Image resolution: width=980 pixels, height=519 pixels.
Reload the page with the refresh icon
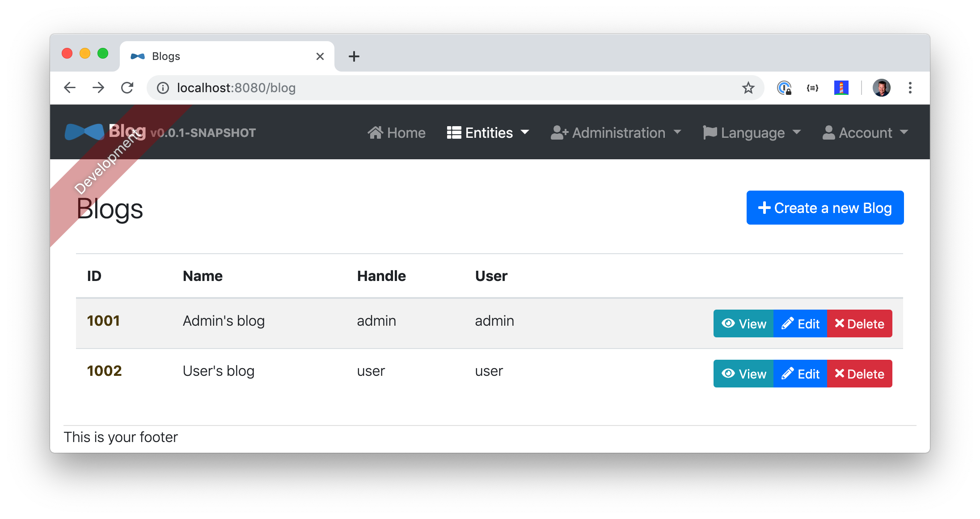pos(127,88)
